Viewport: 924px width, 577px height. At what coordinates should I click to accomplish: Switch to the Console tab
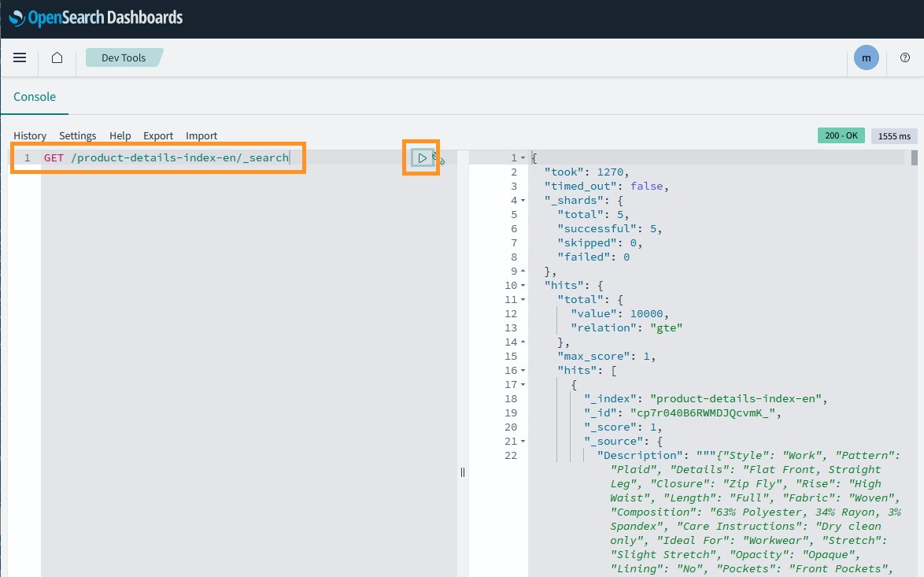tap(35, 97)
